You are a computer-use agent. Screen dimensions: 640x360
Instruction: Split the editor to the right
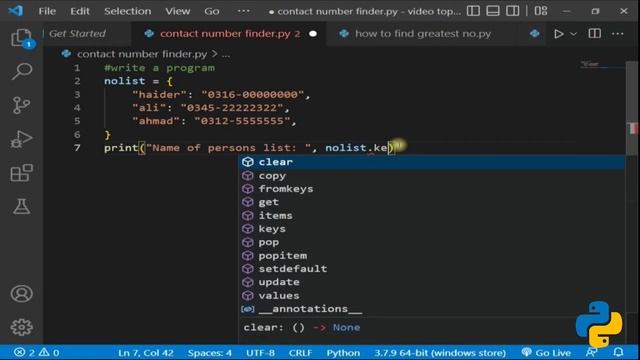pos(595,33)
